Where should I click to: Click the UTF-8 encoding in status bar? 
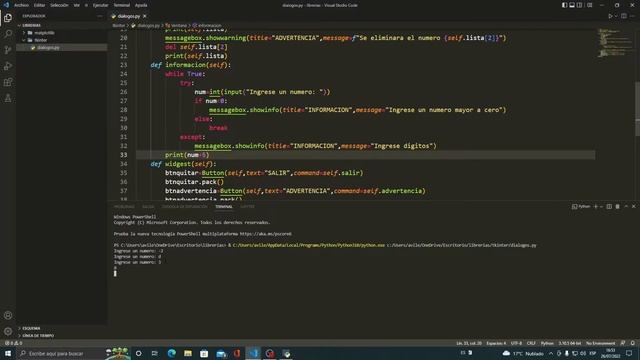(x=516, y=343)
